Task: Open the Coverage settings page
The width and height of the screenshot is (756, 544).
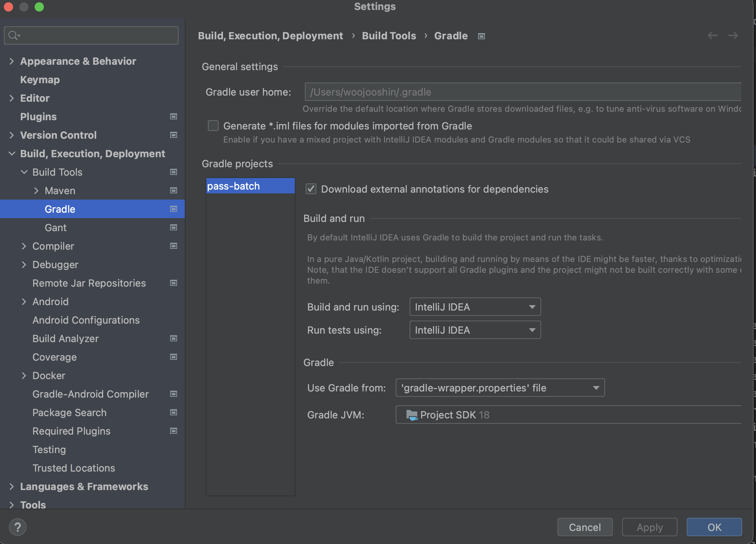Action: (55, 357)
